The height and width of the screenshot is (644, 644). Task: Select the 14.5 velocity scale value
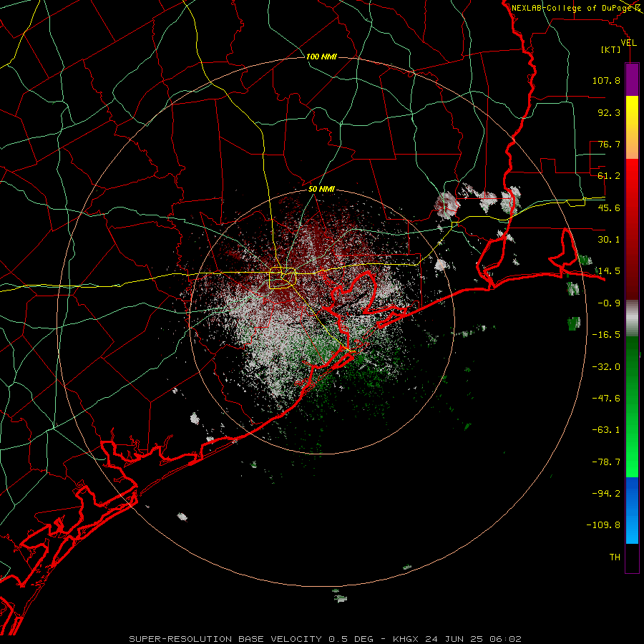pos(609,271)
